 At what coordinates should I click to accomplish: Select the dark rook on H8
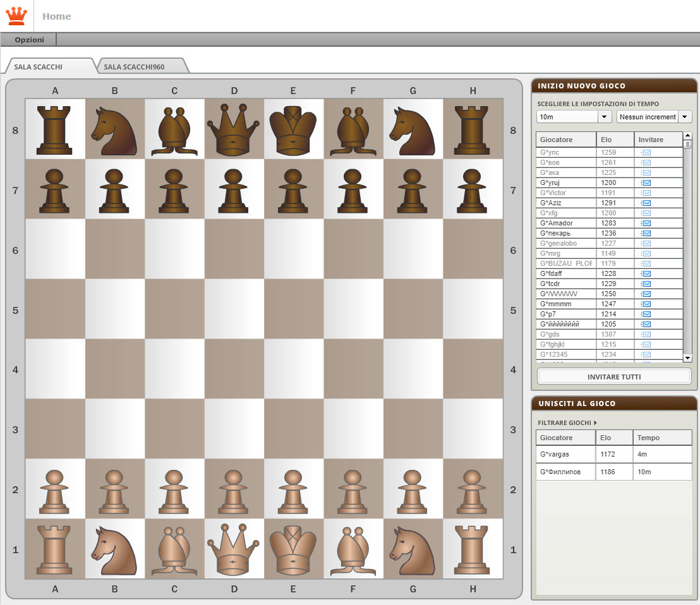click(472, 130)
